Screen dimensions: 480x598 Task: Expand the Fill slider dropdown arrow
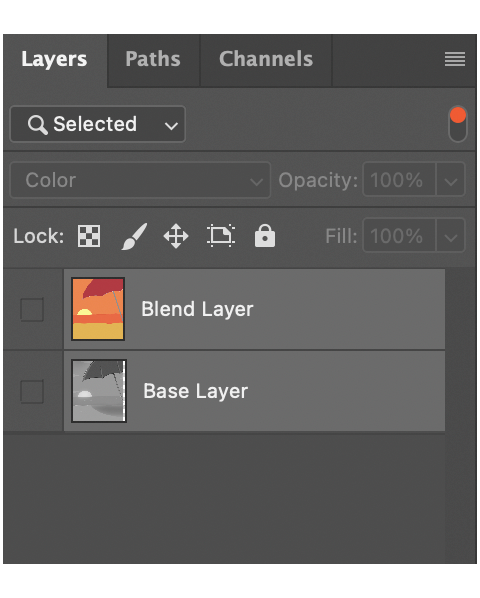click(451, 236)
